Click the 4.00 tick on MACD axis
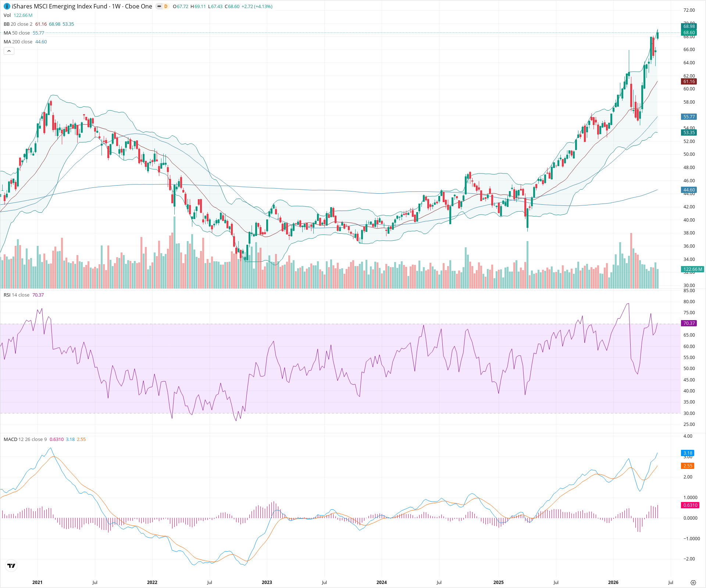 (x=688, y=436)
